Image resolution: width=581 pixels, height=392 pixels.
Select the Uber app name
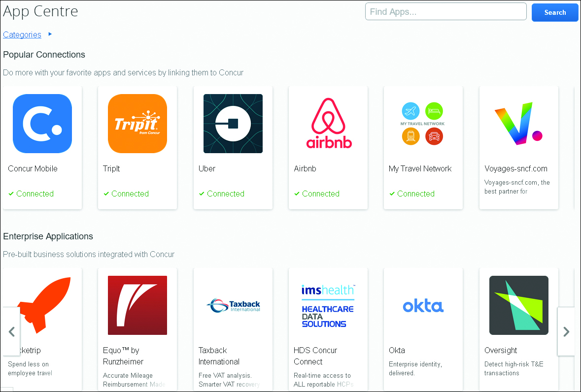click(x=207, y=168)
